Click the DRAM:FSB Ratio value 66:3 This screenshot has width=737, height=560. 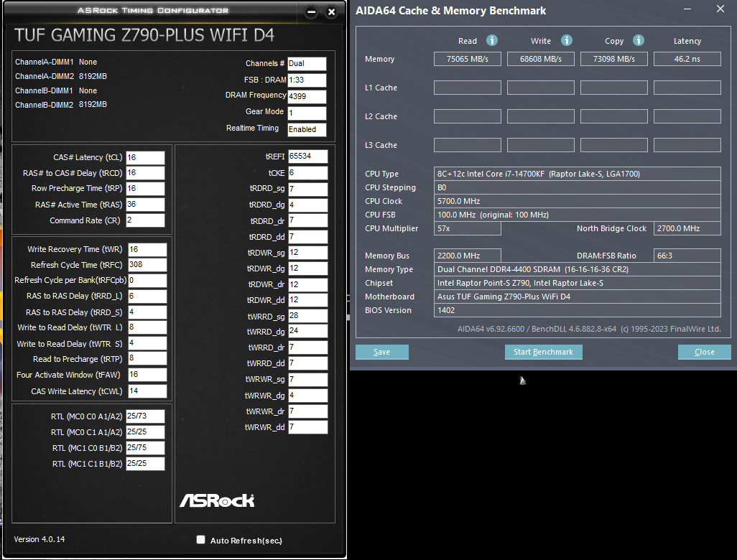coord(687,256)
